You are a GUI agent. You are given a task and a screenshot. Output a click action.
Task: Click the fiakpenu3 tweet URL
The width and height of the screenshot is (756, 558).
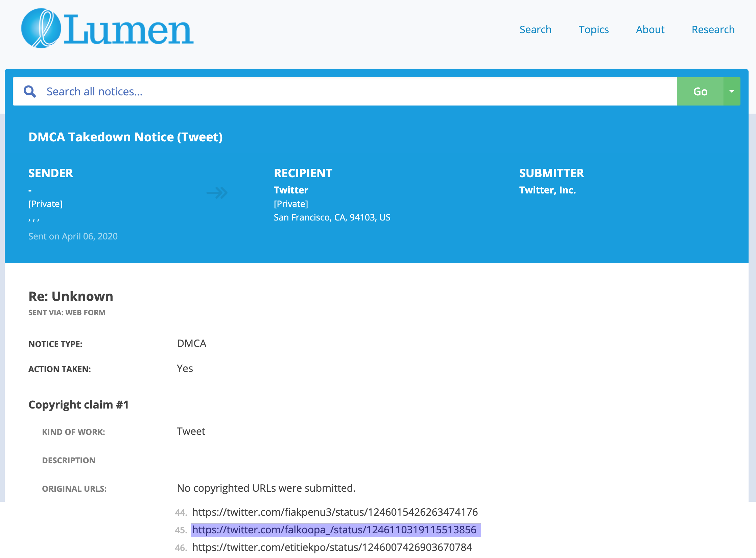click(335, 512)
